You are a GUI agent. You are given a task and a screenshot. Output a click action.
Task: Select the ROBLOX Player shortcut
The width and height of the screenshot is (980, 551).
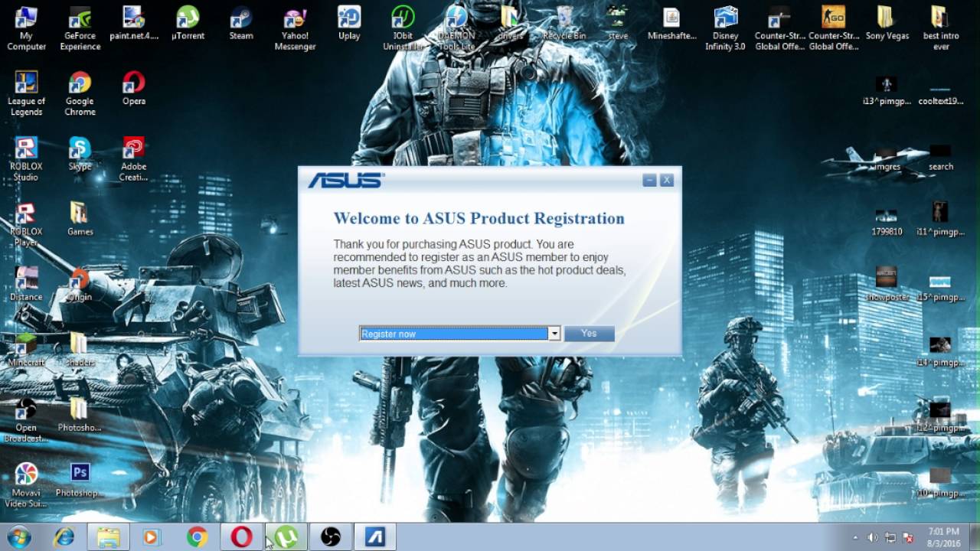coord(26,224)
